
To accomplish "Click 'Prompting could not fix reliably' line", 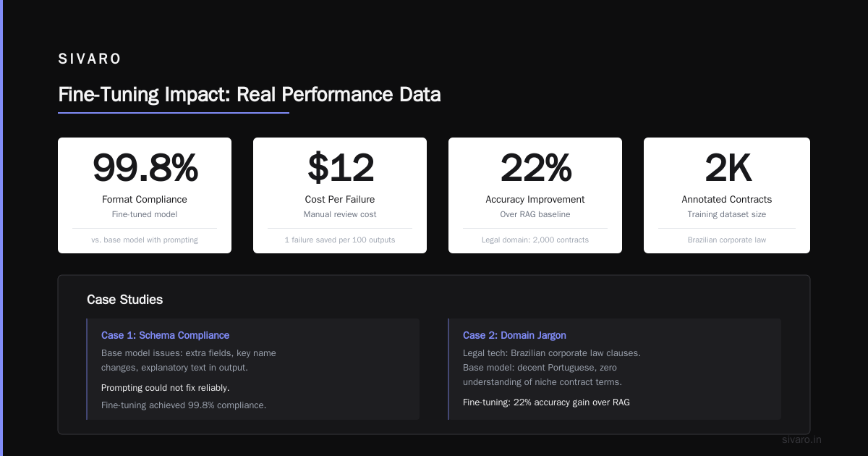I will click(x=166, y=387).
